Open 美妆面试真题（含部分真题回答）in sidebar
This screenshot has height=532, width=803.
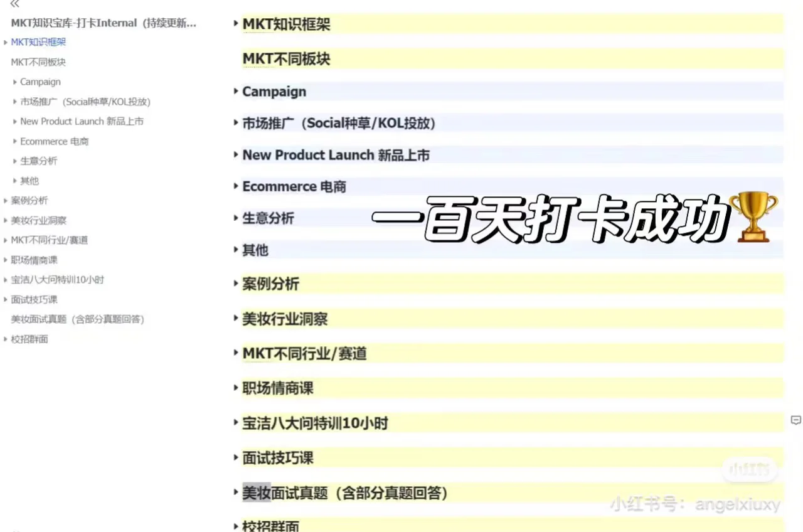pos(78,319)
